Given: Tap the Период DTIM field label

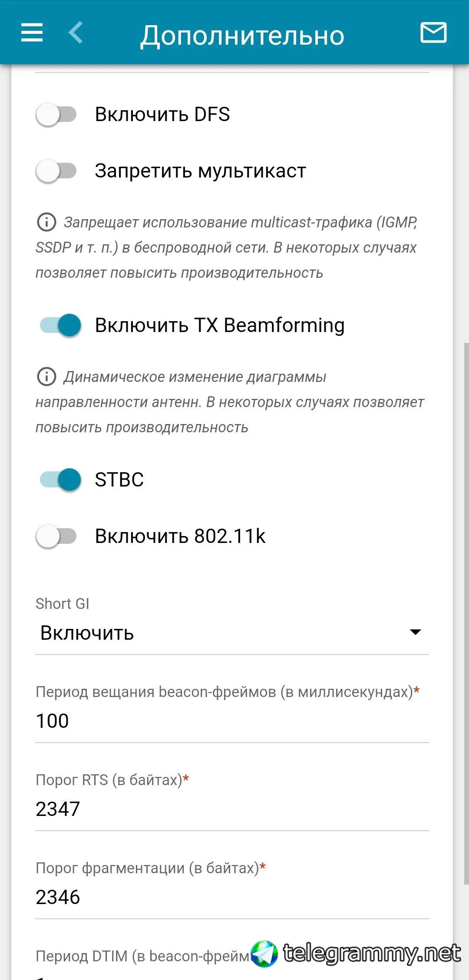Looking at the screenshot, I should coord(143,956).
